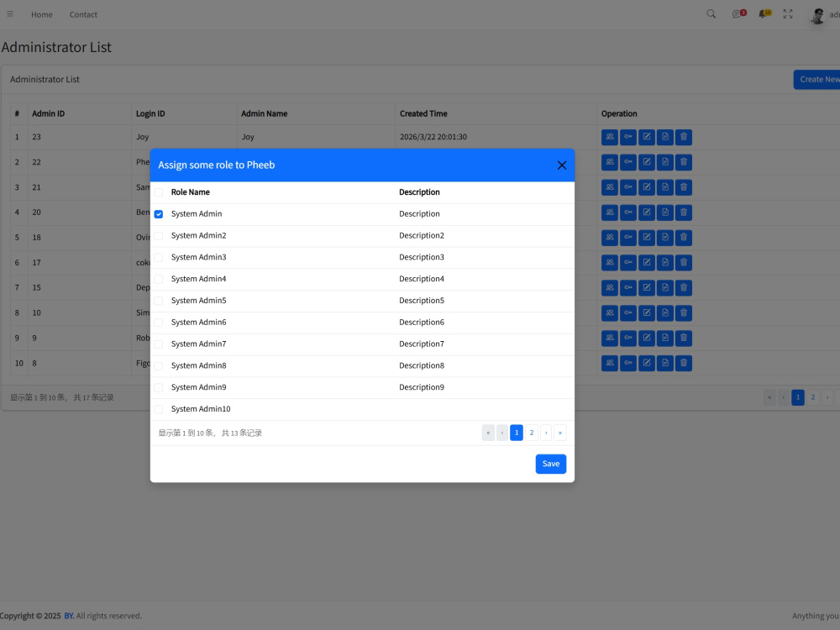Screen dimensions: 840x630
Task: Save the role assignment
Action: (x=551, y=464)
